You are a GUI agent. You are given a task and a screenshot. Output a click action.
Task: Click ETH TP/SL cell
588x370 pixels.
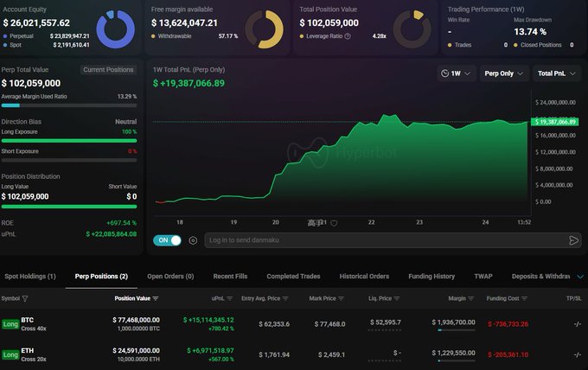[577, 354]
